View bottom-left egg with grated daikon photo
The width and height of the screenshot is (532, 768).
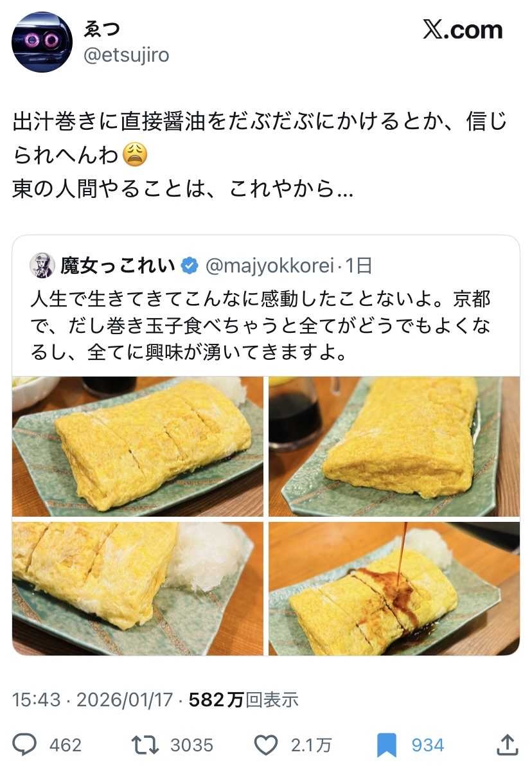pyautogui.click(x=137, y=589)
